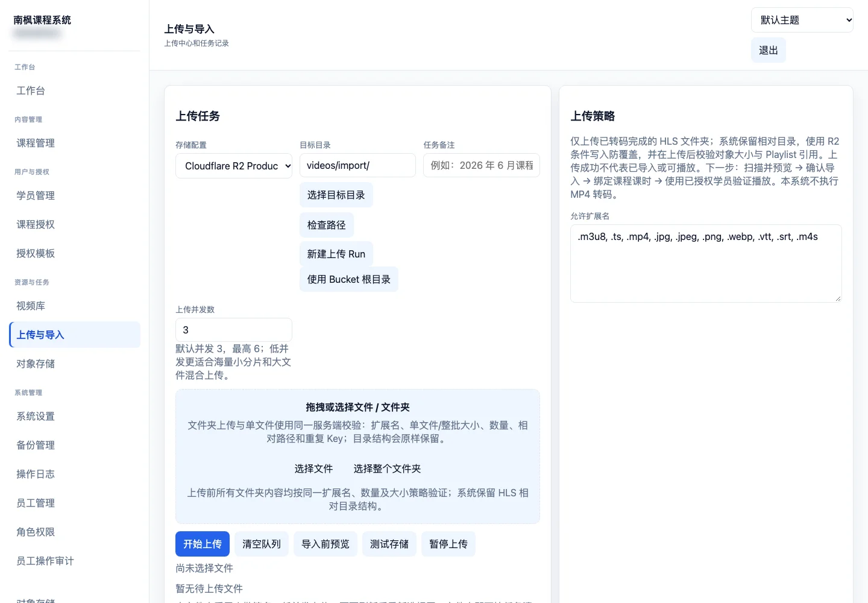Click the 尚未选择文件 status text
The height and width of the screenshot is (603, 868).
tap(204, 568)
